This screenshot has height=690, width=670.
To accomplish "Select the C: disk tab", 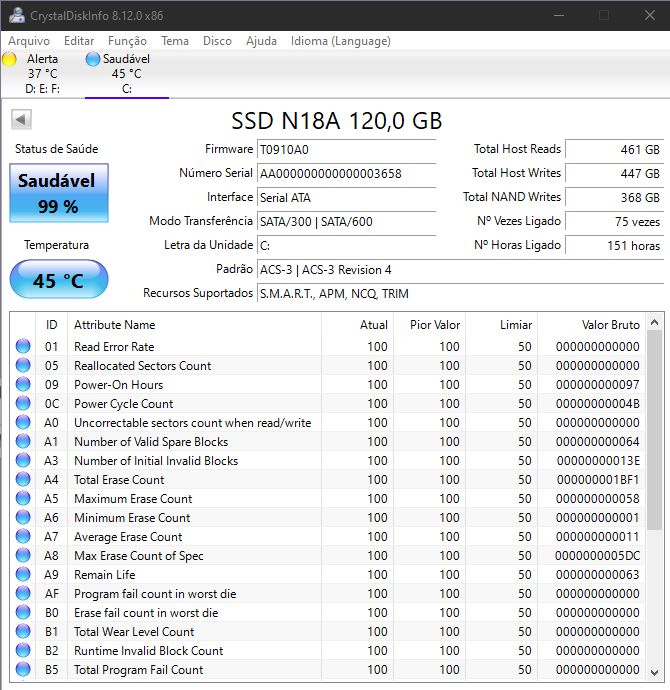I will (x=127, y=73).
